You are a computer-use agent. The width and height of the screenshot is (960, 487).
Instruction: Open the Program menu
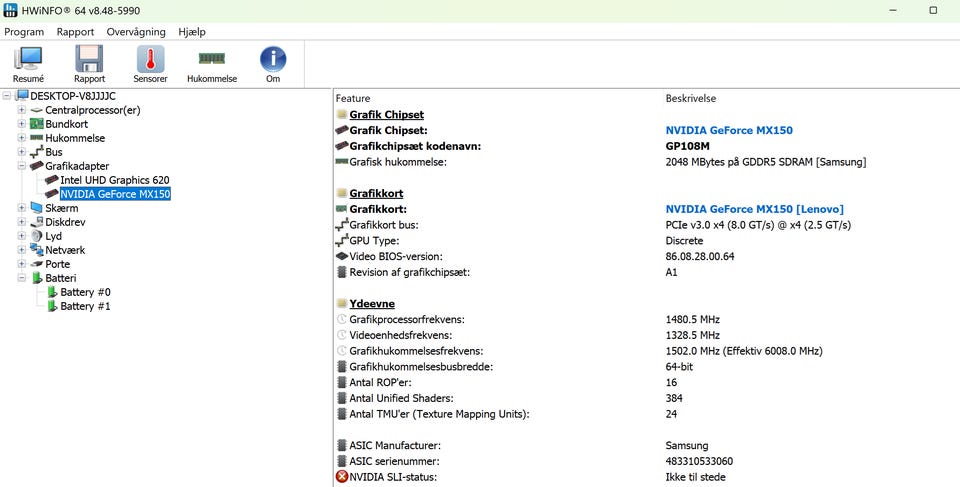[24, 32]
